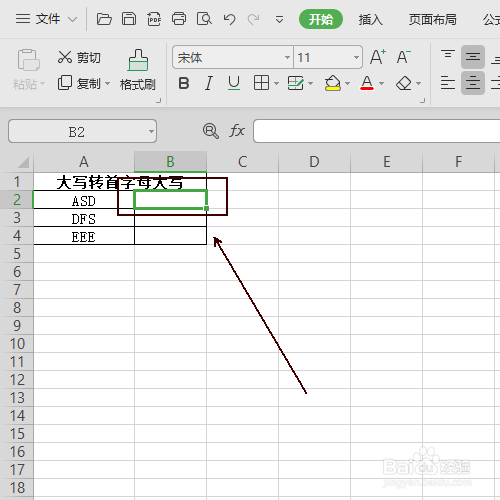Click the undo arrow
This screenshot has width=500, height=500.
pyautogui.click(x=229, y=19)
